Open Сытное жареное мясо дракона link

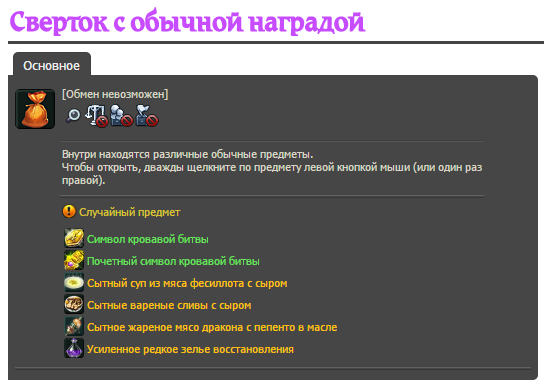[212, 327]
